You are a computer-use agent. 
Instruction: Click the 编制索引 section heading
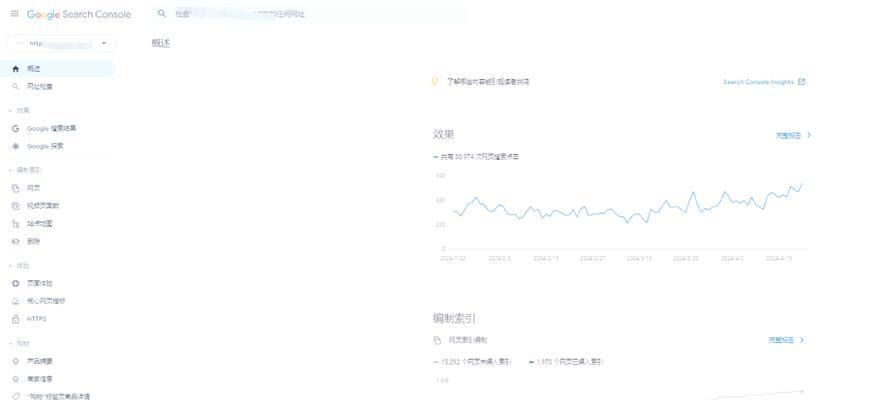454,318
